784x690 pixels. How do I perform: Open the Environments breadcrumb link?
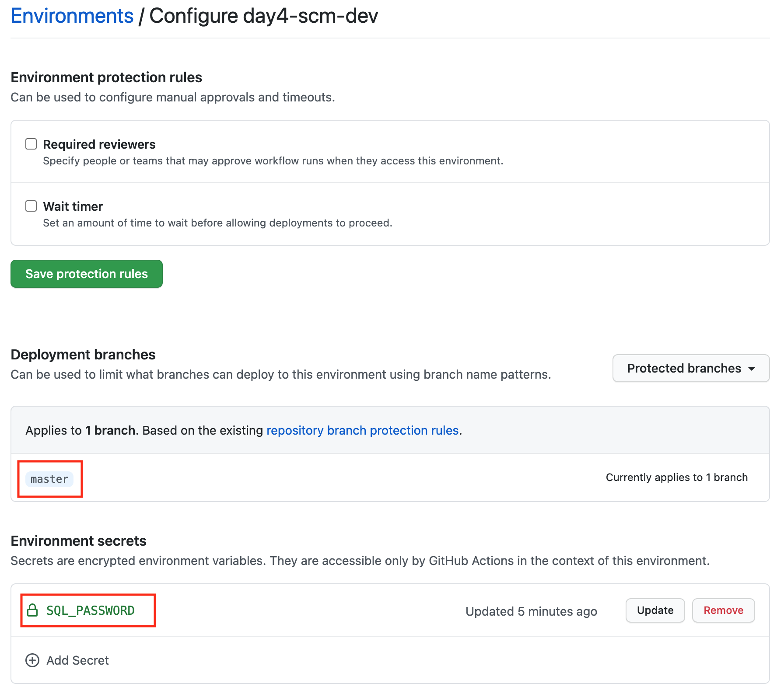(x=72, y=15)
